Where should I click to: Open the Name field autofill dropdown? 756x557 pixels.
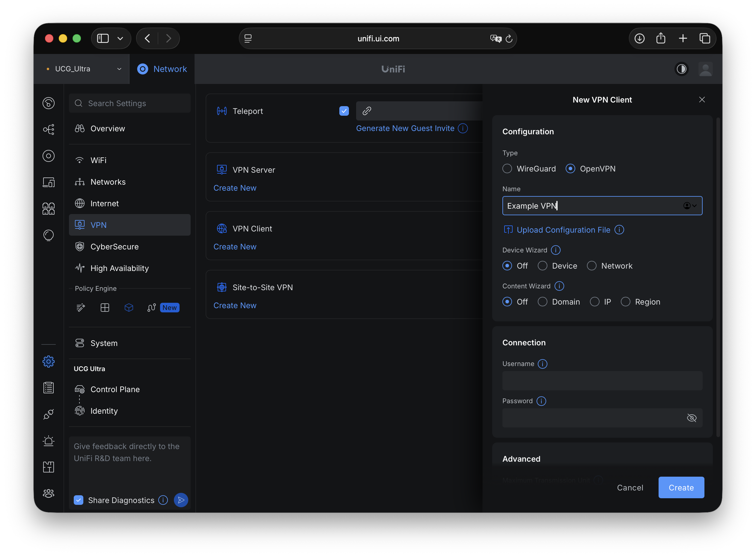(690, 206)
